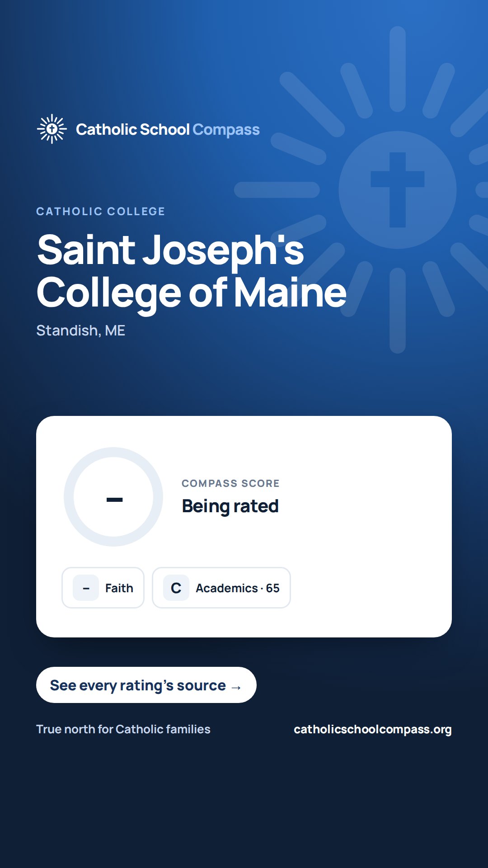
Task: Click the white score card panel
Action: click(x=244, y=527)
